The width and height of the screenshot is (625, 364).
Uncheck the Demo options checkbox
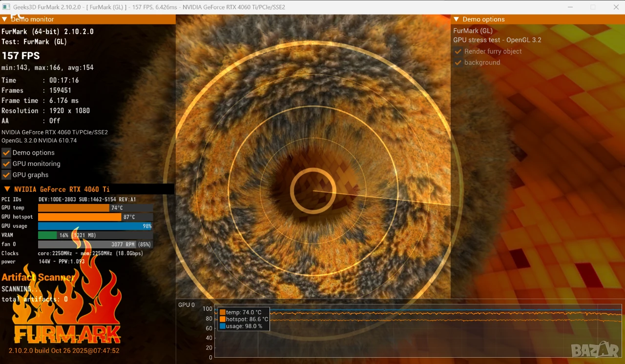click(x=6, y=153)
